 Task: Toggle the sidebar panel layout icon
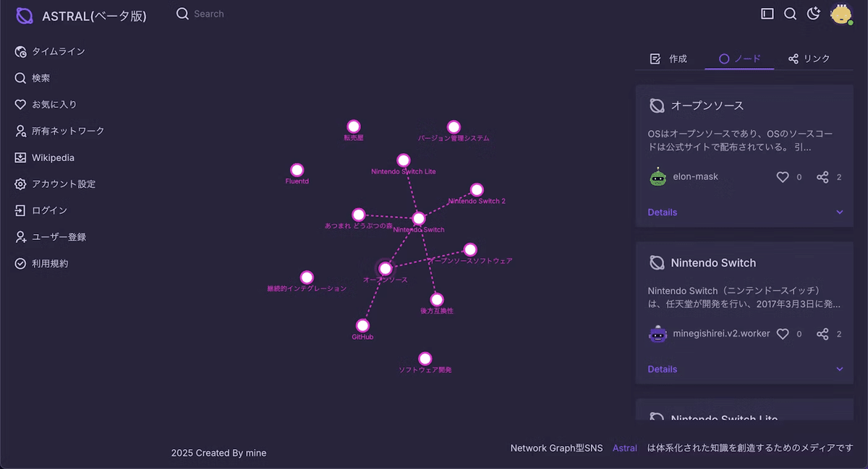pos(767,14)
